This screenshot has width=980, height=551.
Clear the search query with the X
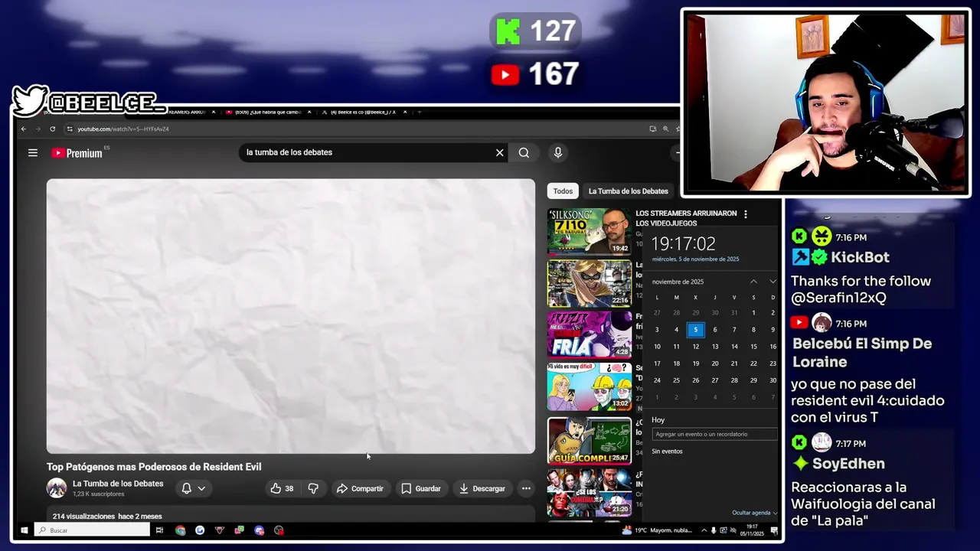click(500, 153)
